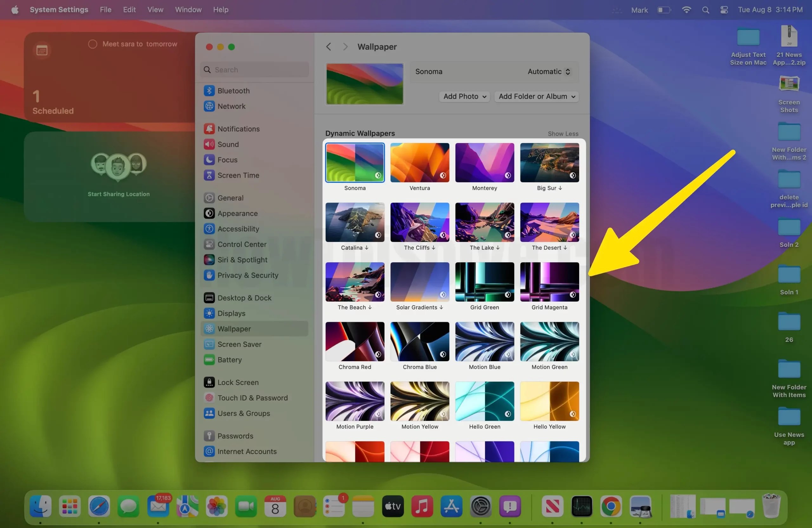Open Screen Time settings
812x528 pixels.
click(x=238, y=175)
